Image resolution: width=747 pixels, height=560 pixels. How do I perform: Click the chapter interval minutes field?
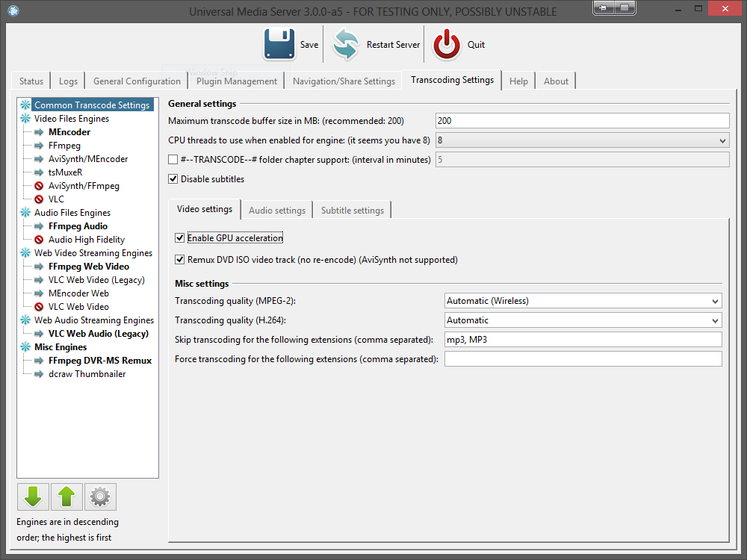582,160
